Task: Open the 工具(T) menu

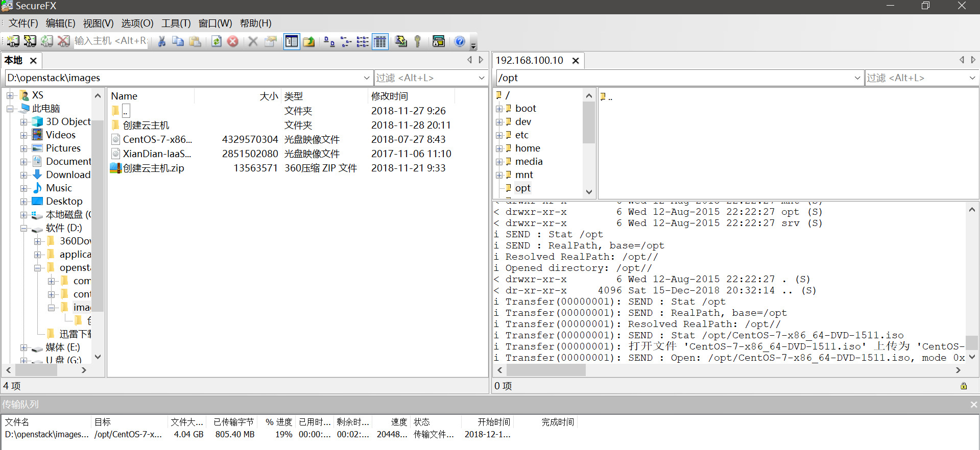Action: (176, 23)
